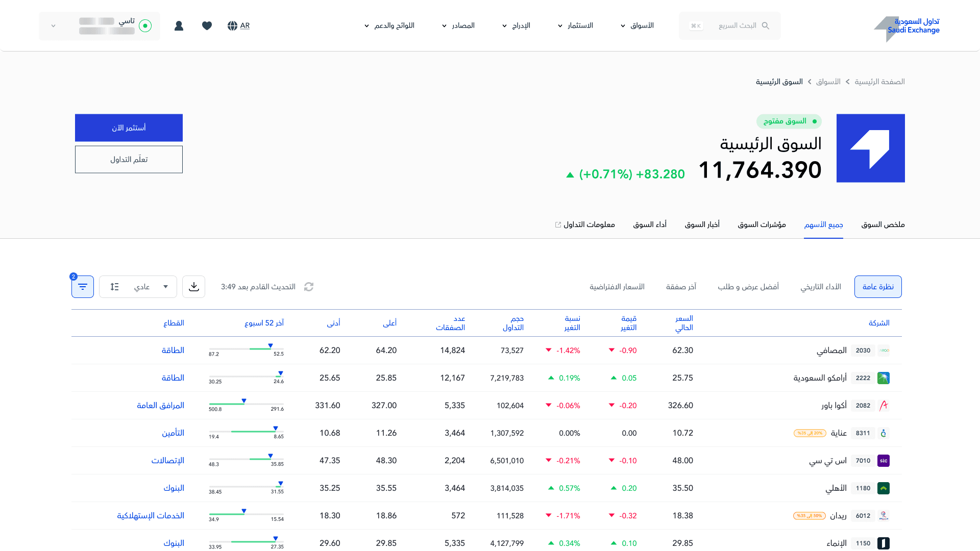980x551 pixels.
Task: Click the Saudi Aramco company logo
Action: [x=884, y=378]
